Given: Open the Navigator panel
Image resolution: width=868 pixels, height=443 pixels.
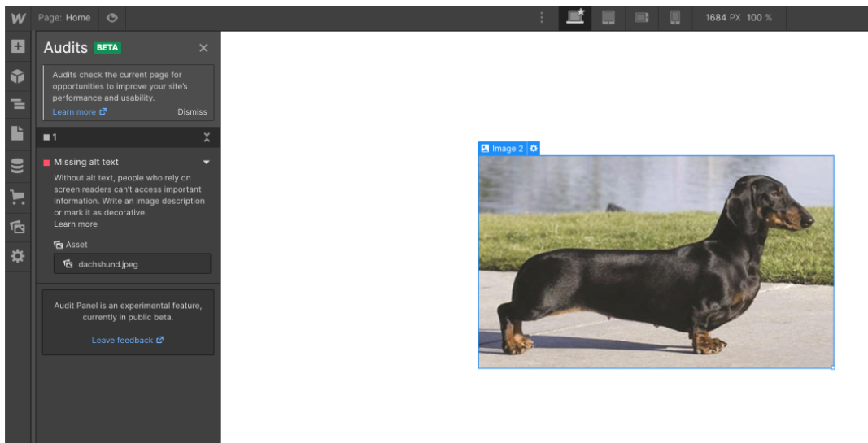Looking at the screenshot, I should click(x=18, y=104).
